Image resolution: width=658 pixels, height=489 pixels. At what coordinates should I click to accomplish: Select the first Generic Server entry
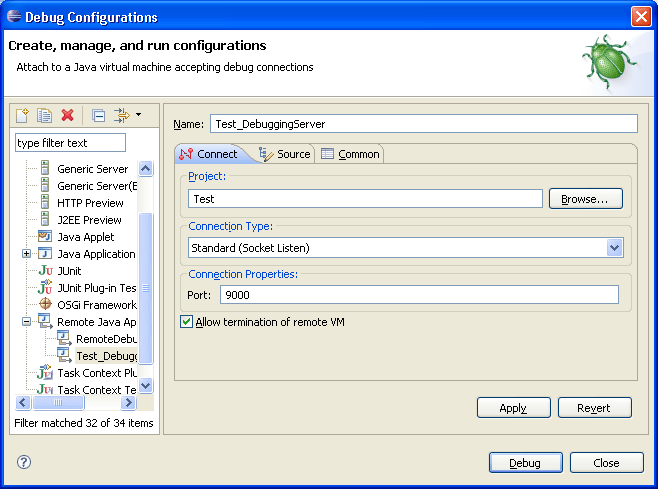click(92, 169)
